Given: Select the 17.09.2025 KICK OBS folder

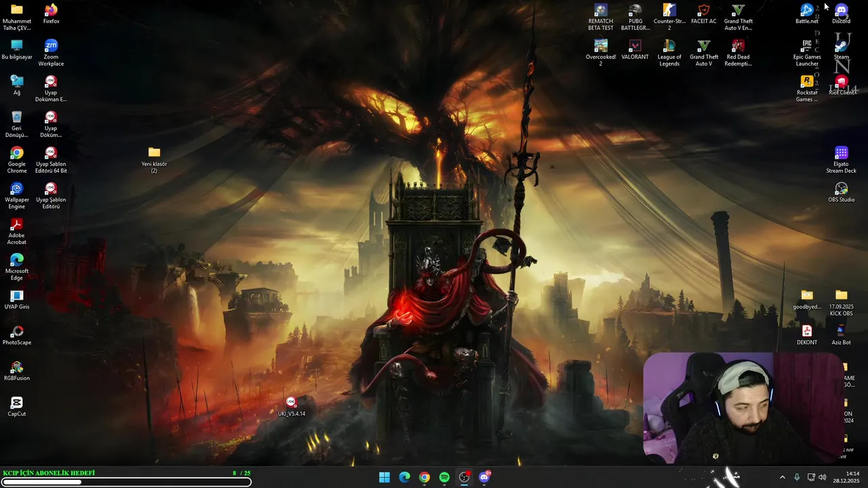Looking at the screenshot, I should [x=842, y=303].
